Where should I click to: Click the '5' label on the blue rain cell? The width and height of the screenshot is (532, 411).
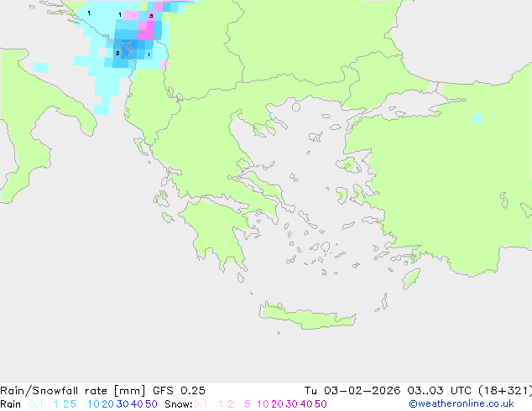(117, 53)
